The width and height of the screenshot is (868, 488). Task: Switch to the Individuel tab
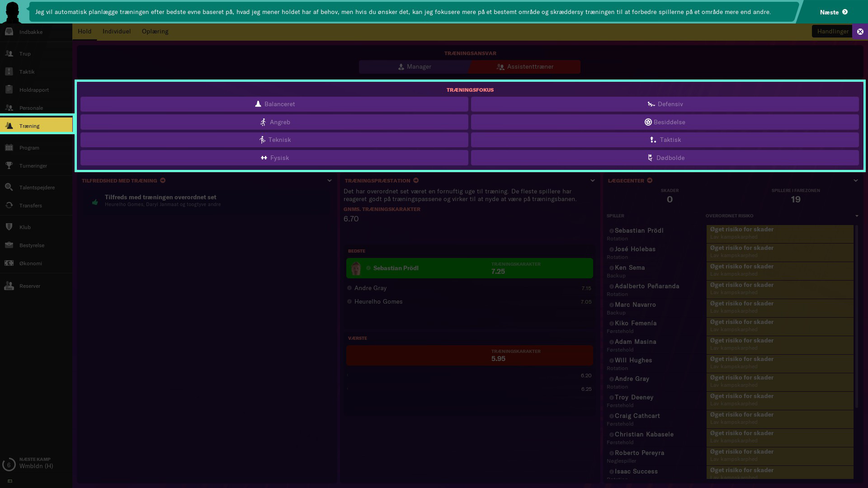pyautogui.click(x=117, y=31)
